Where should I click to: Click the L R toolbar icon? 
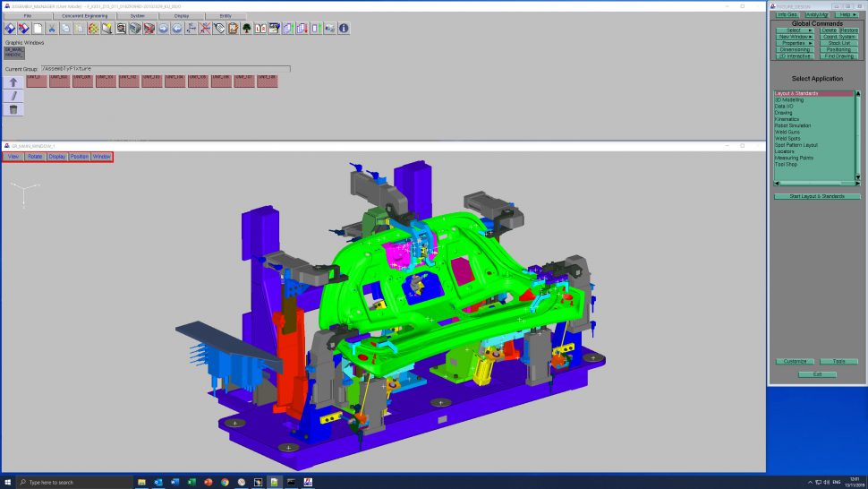tap(260, 29)
